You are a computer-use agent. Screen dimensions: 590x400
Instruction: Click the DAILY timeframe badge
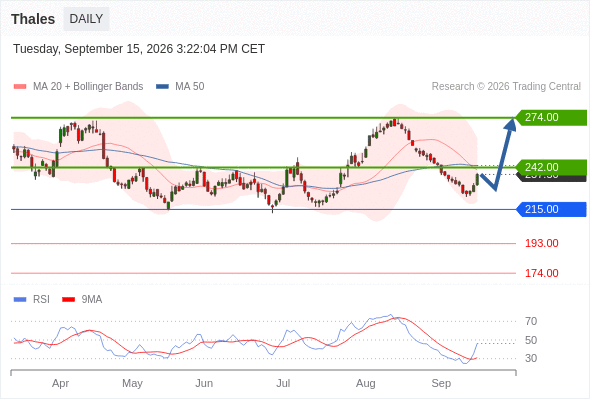tap(86, 19)
